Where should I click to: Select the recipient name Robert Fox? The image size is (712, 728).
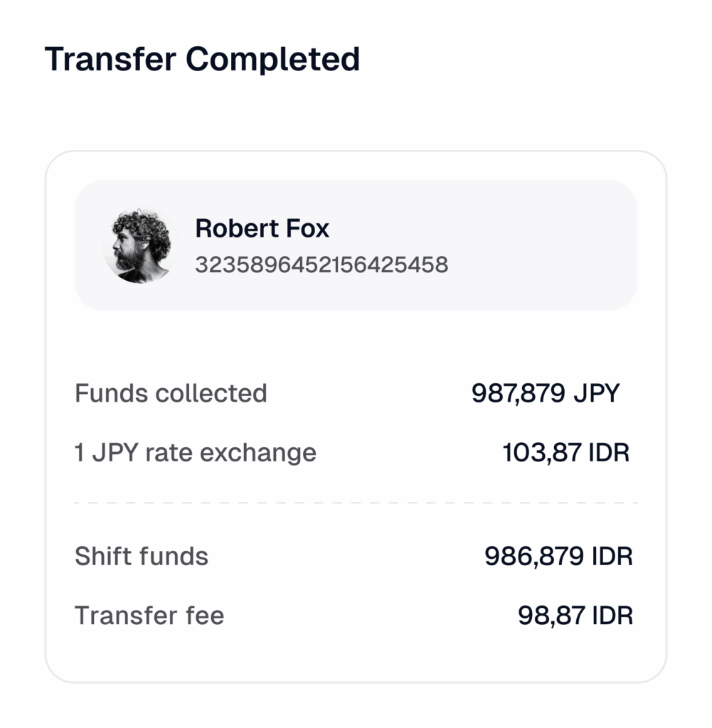click(262, 229)
